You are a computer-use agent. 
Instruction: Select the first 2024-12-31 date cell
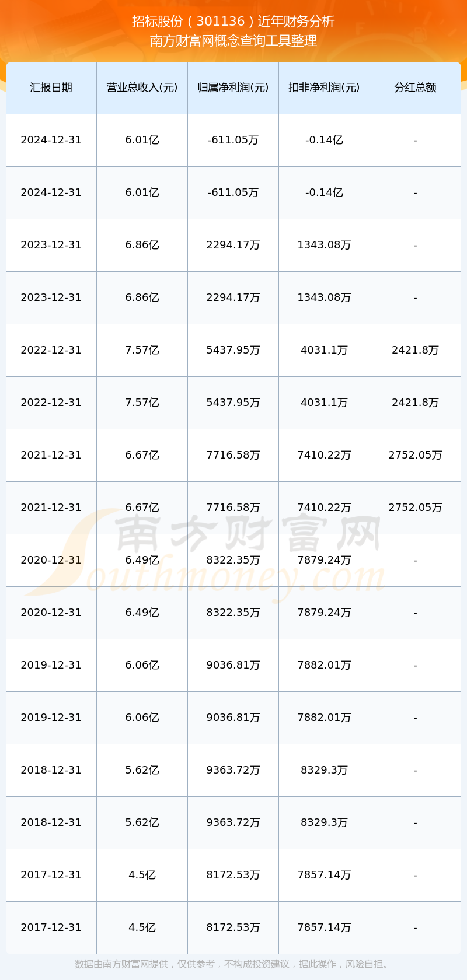[x=51, y=140]
